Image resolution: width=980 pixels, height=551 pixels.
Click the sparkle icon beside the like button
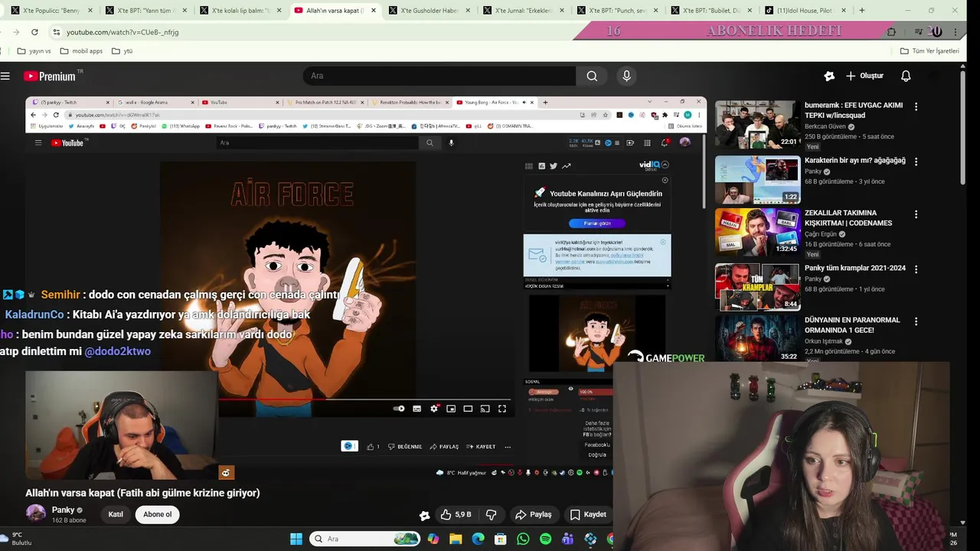pos(424,515)
